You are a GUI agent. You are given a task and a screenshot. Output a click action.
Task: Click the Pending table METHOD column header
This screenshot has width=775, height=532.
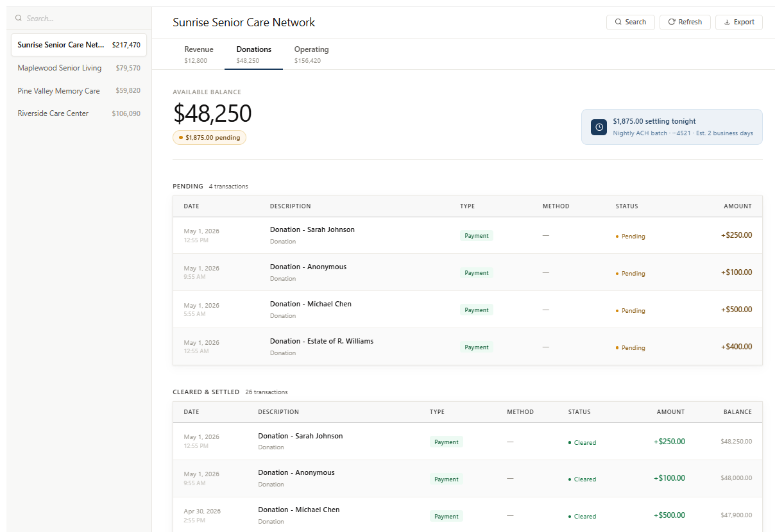pyautogui.click(x=556, y=206)
